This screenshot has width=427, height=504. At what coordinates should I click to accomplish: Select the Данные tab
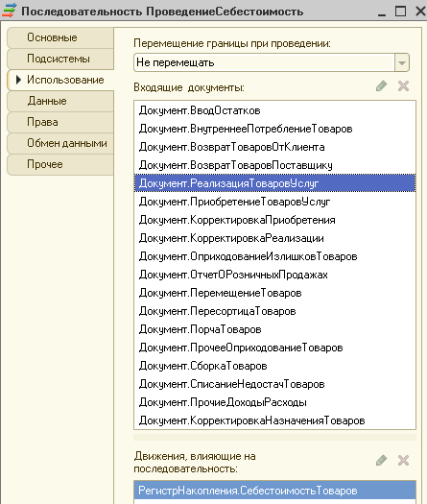(60, 101)
